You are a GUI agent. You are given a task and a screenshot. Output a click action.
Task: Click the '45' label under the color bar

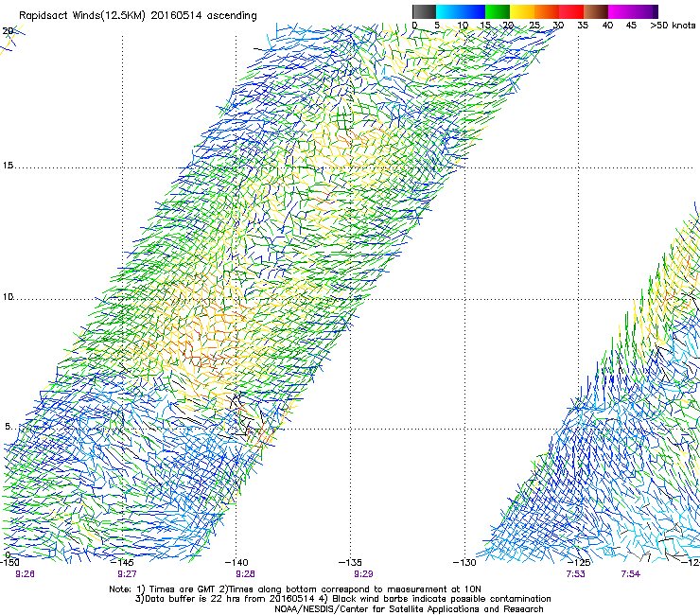coord(631,26)
